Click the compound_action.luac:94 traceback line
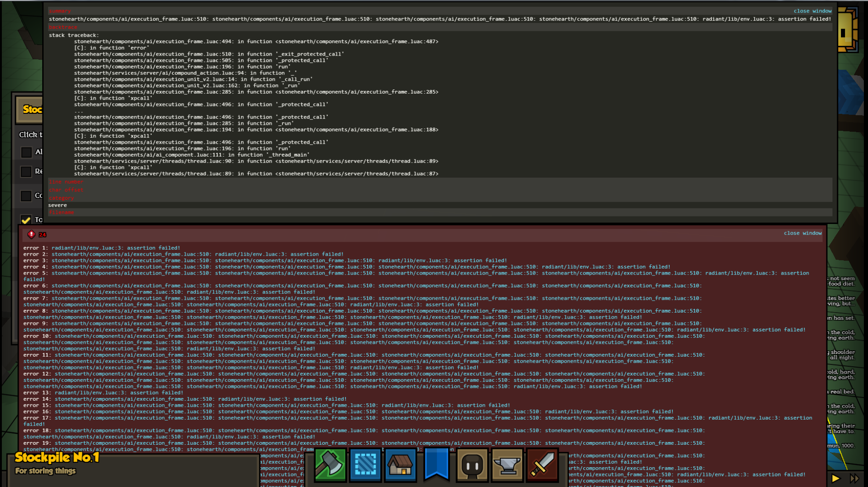The image size is (868, 487). [185, 73]
